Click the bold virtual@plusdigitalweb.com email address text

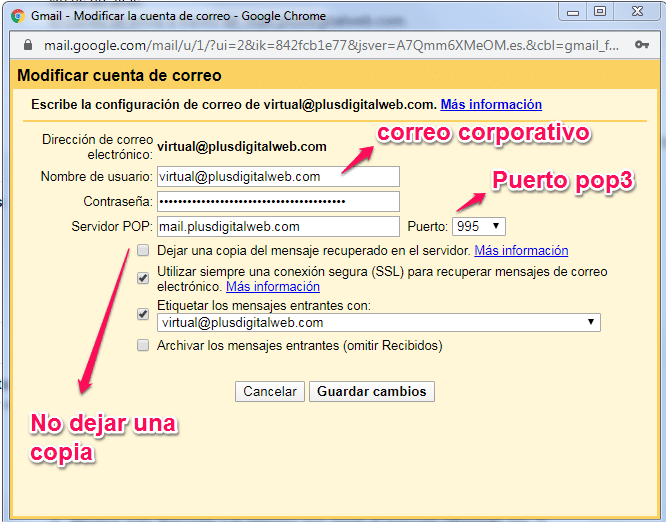242,147
